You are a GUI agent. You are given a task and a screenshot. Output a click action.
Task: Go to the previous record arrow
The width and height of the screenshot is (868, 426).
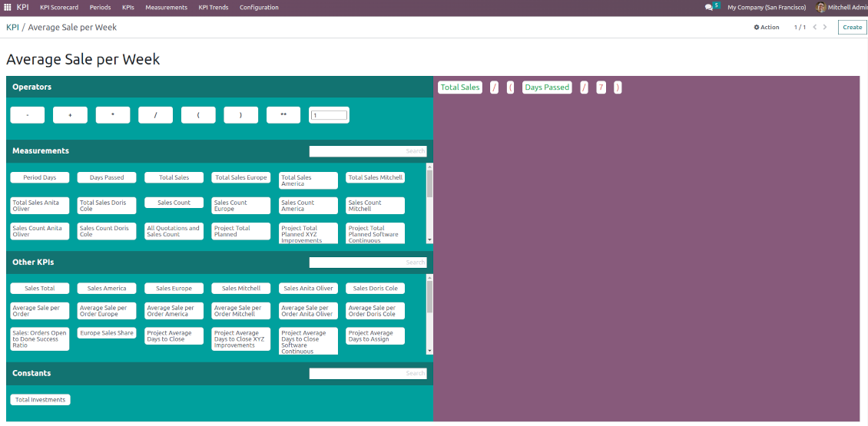pos(815,27)
